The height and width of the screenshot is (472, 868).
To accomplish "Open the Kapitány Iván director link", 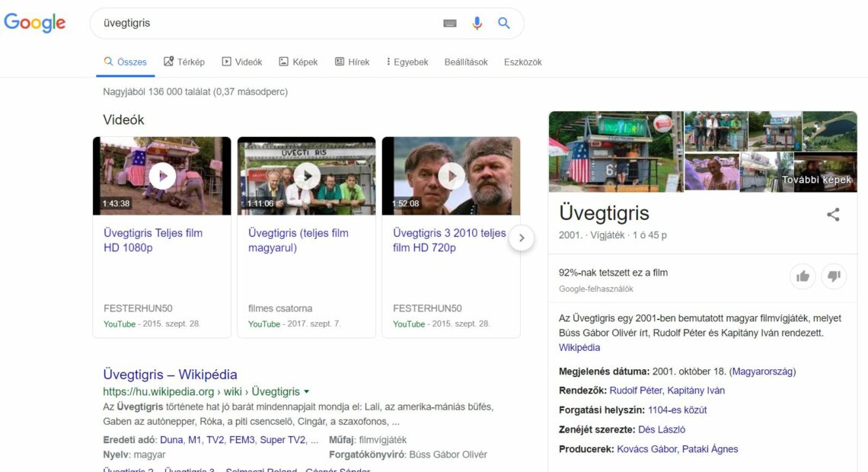I will tap(696, 391).
